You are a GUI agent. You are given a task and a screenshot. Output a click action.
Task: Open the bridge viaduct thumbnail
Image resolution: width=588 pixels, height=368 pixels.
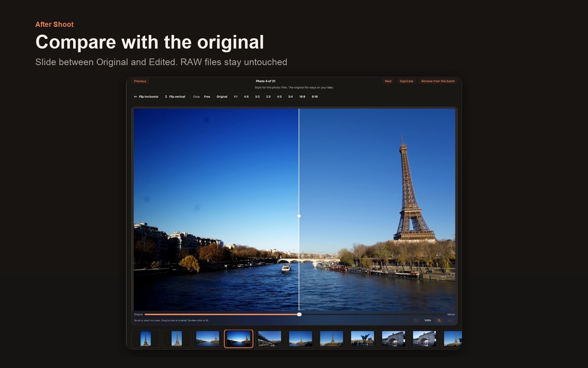(269, 339)
